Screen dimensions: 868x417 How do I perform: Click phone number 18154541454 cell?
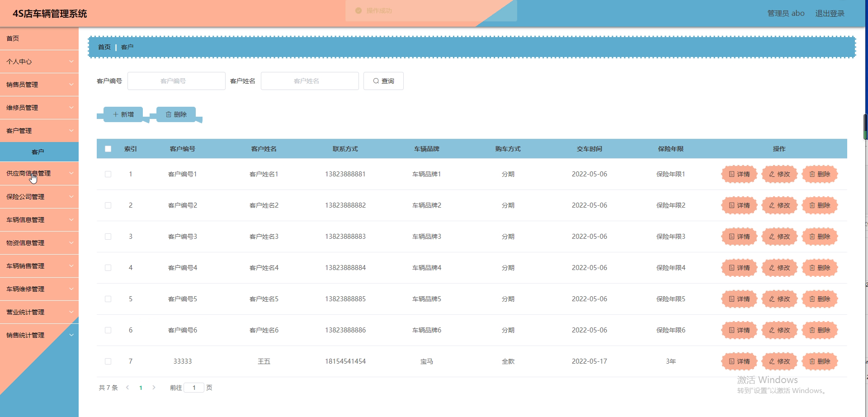point(345,361)
